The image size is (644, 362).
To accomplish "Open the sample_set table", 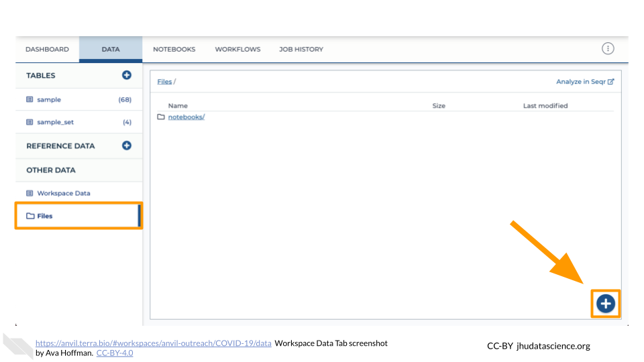I will coord(79,122).
